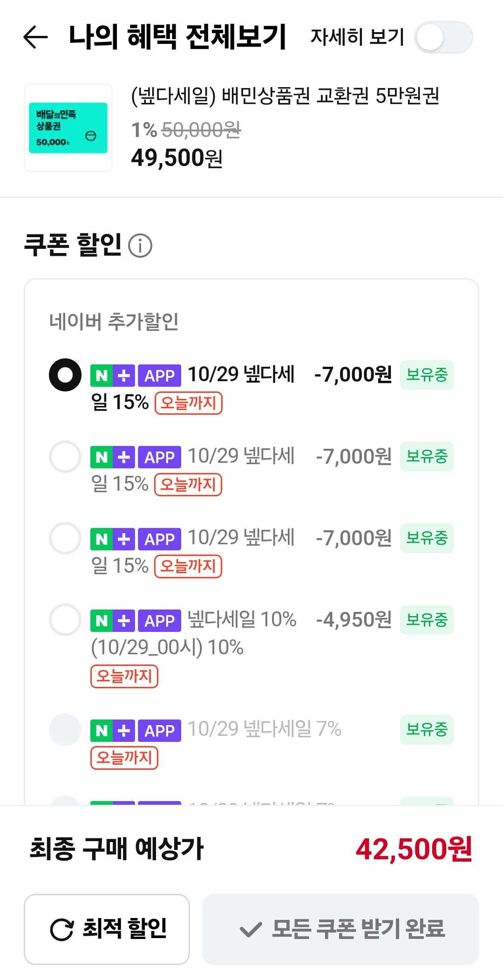Tap the N+ badge on the first coupon
The width and height of the screenshot is (503, 980).
(x=113, y=376)
